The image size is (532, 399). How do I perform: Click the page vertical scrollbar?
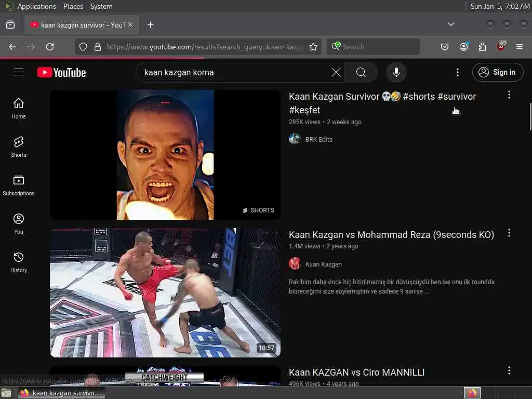530,117
